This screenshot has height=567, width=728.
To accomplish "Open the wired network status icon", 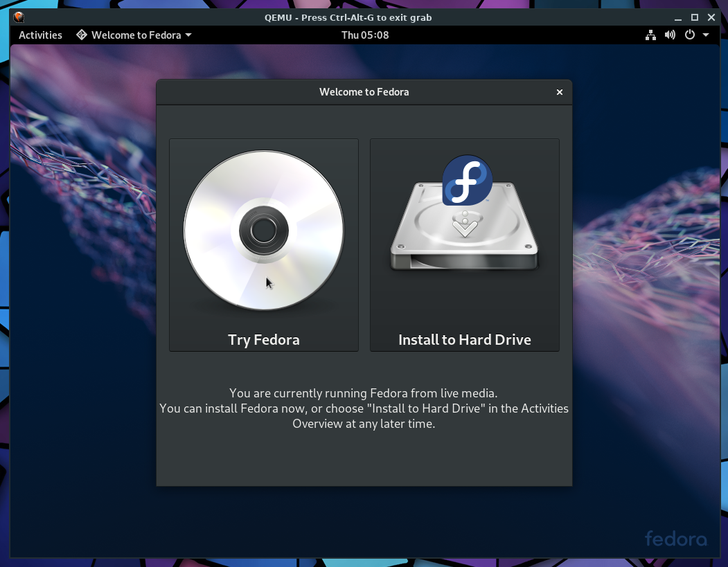I will click(650, 35).
